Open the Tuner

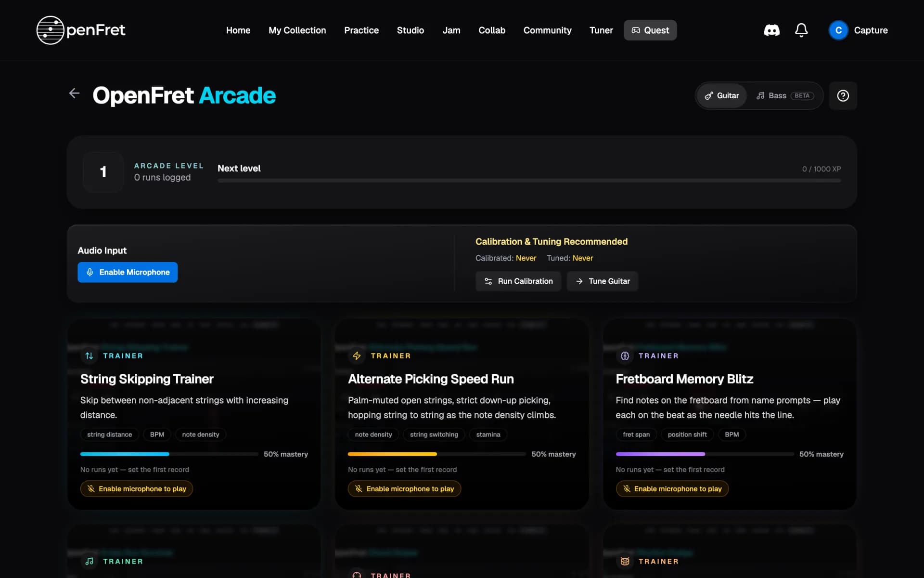pos(601,30)
